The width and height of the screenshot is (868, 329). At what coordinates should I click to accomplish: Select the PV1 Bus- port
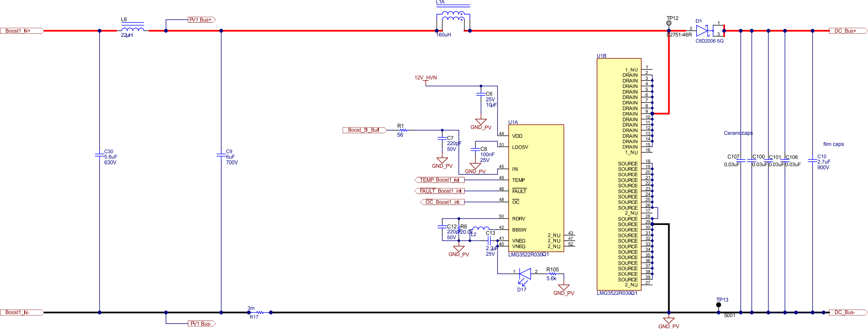click(x=202, y=324)
